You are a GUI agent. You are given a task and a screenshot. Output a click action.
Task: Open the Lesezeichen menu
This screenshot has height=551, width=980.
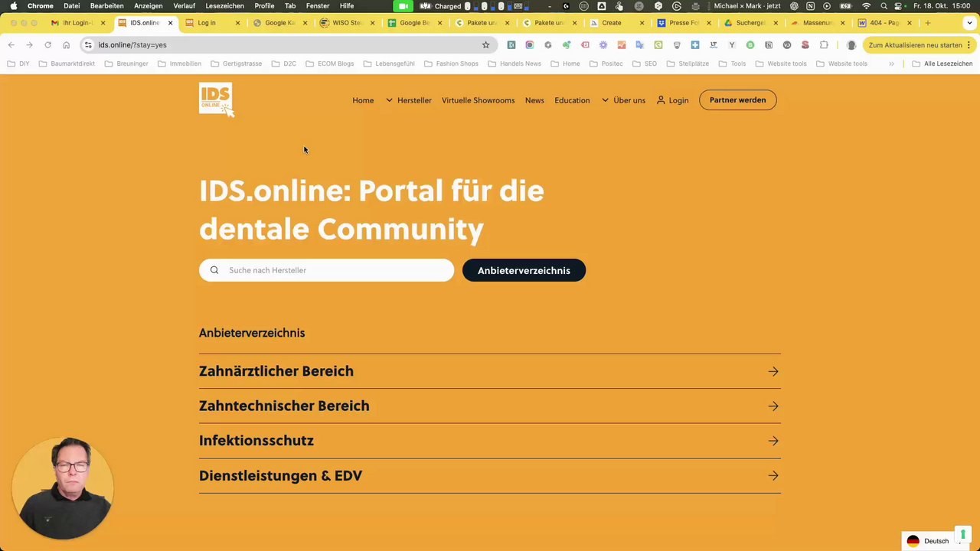(224, 6)
